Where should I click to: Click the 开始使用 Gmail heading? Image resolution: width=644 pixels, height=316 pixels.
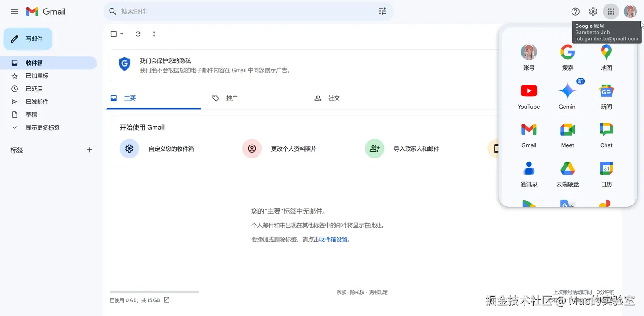[x=142, y=128]
